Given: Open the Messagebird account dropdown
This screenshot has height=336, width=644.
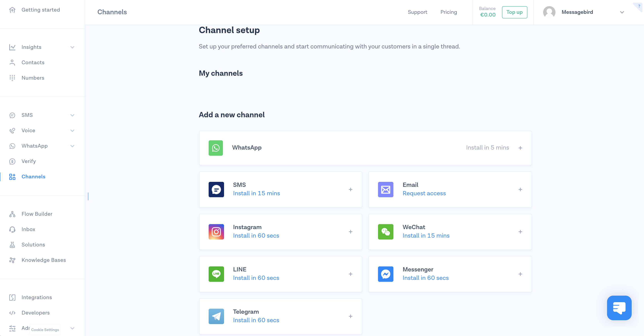Looking at the screenshot, I should 622,12.
